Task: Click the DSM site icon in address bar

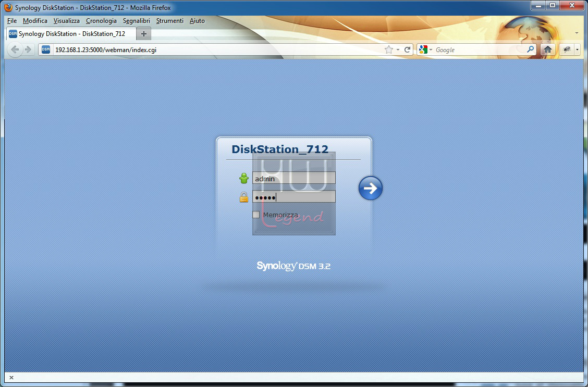Action: (x=46, y=49)
